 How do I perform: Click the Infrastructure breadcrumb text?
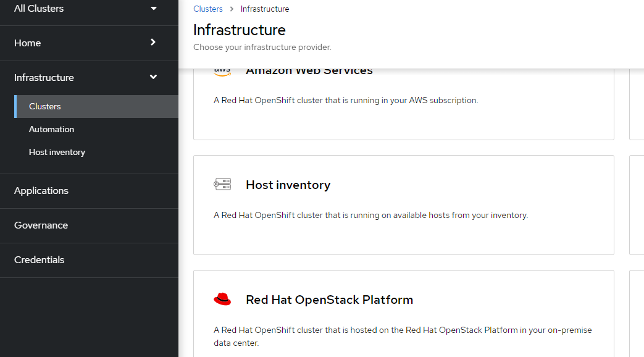point(265,9)
